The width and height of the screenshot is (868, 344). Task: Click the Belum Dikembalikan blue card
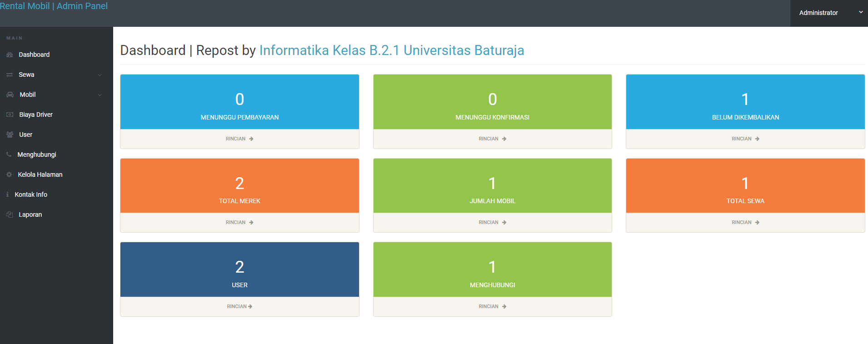745,102
